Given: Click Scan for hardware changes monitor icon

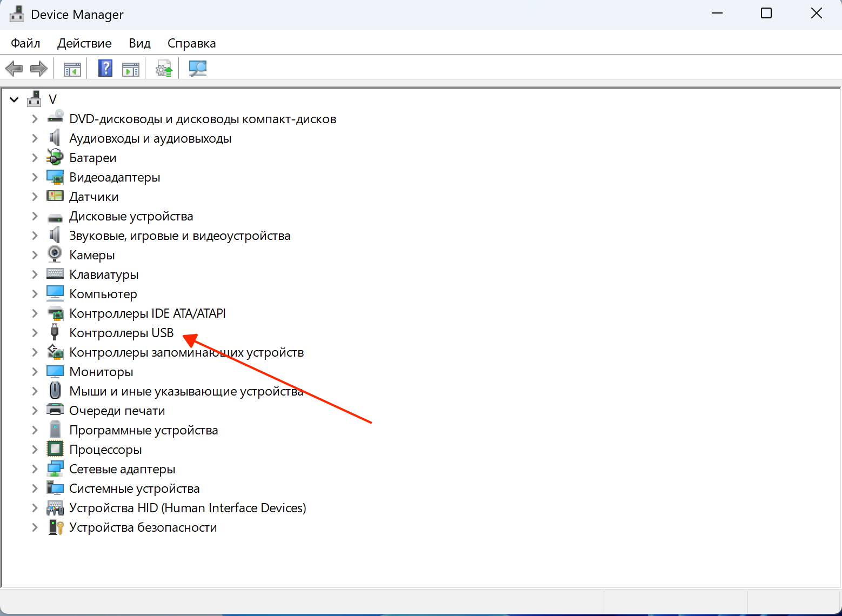Looking at the screenshot, I should coord(198,69).
